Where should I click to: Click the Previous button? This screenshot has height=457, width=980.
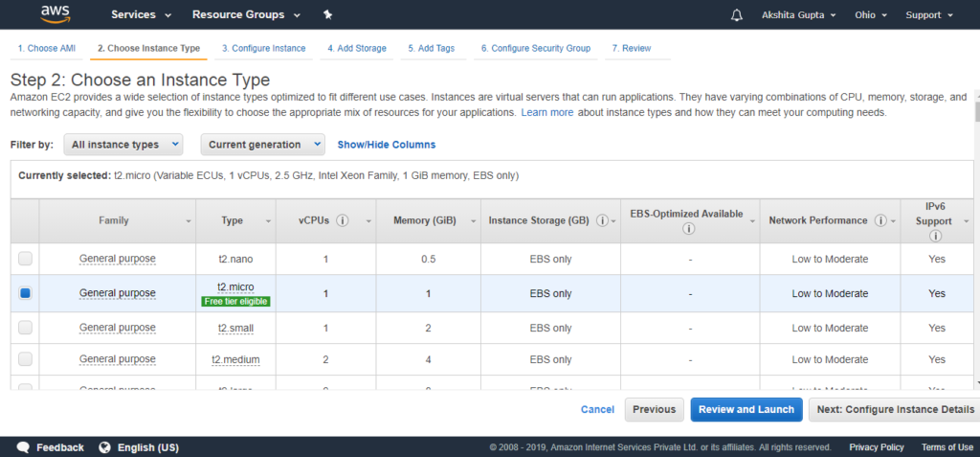[x=654, y=409]
